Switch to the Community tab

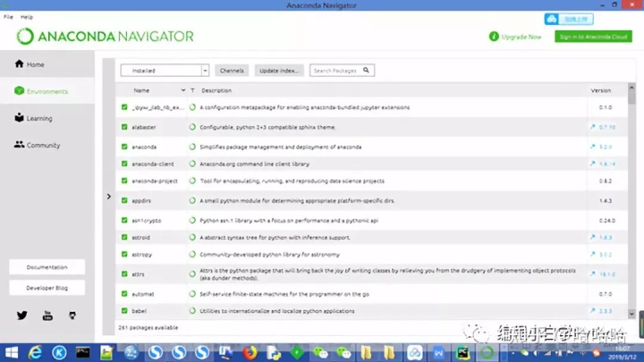(x=47, y=145)
